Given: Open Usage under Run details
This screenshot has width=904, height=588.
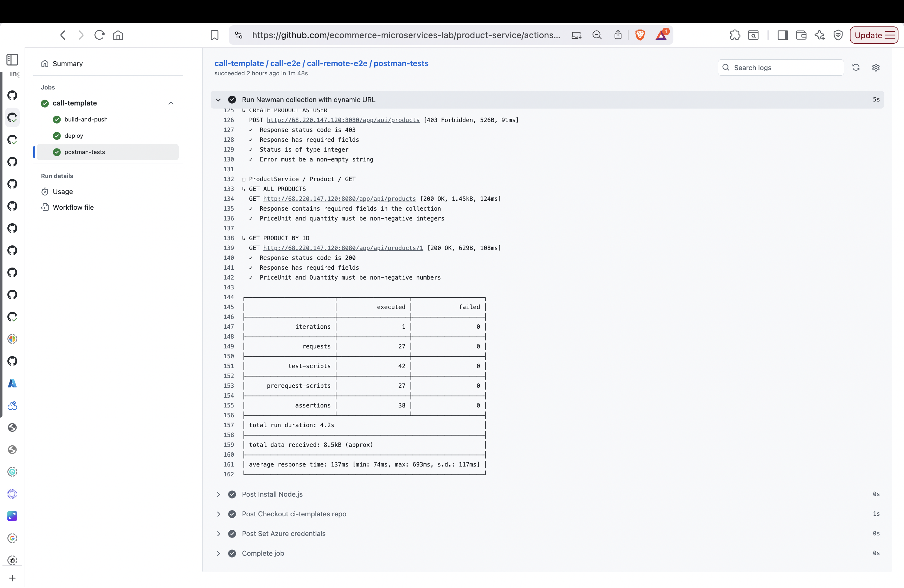Looking at the screenshot, I should click(63, 192).
